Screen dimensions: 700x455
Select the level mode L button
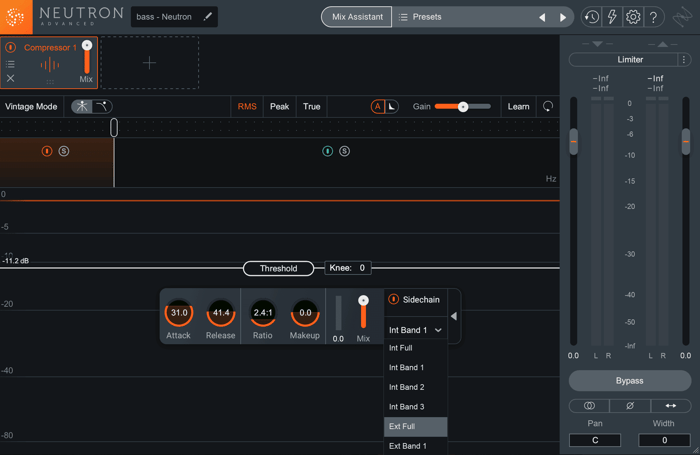coord(392,106)
